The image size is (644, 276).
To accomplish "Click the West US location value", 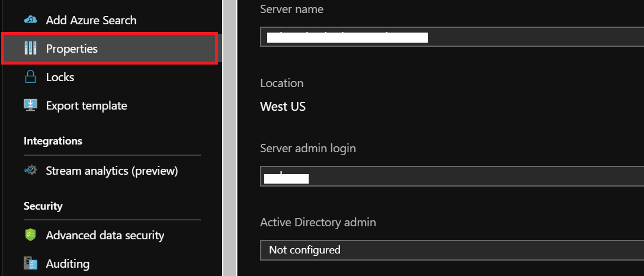I will [x=283, y=107].
